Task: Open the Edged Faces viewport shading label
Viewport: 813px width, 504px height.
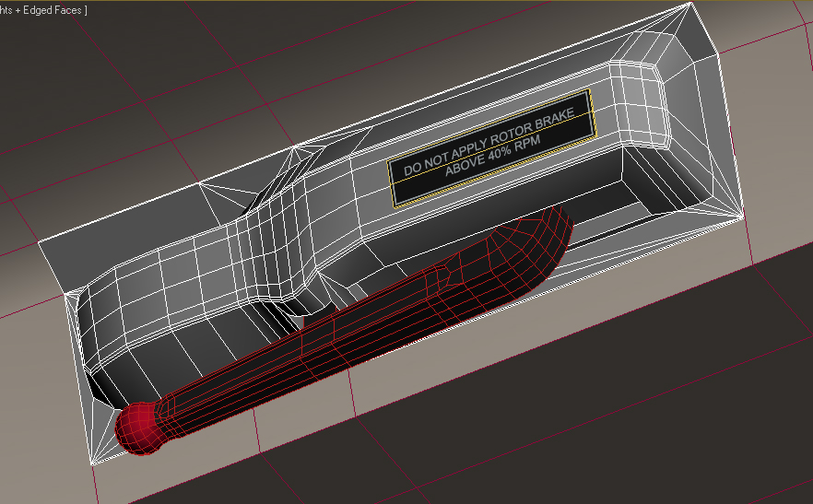Action: point(52,10)
